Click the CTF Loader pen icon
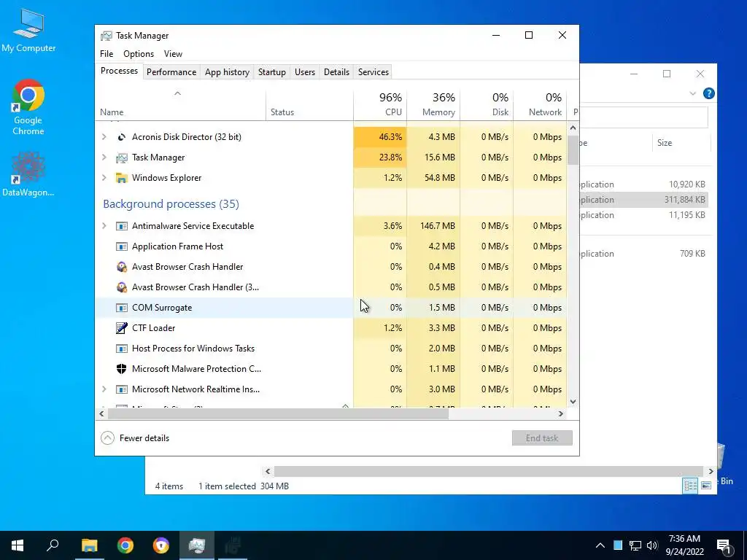This screenshot has width=747, height=560. tap(122, 328)
